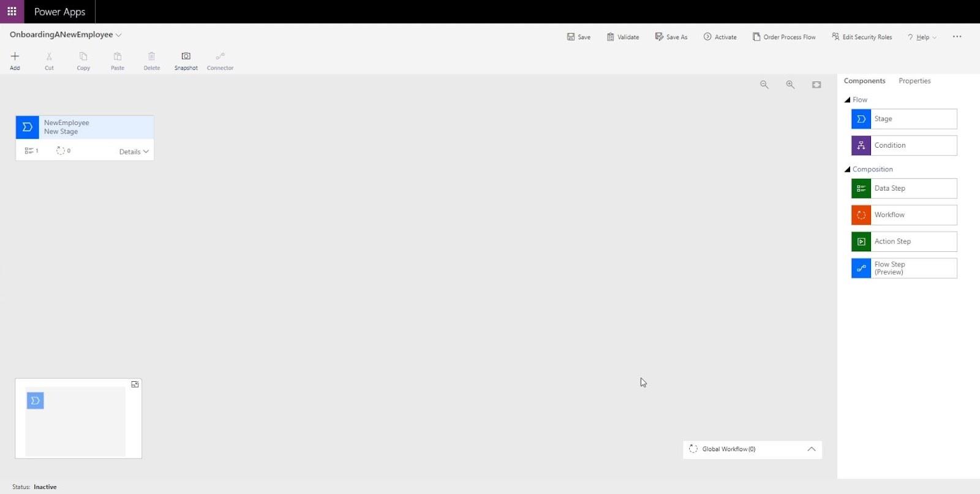The height and width of the screenshot is (494, 980).
Task: Click the Delete trash icon
Action: 152,56
